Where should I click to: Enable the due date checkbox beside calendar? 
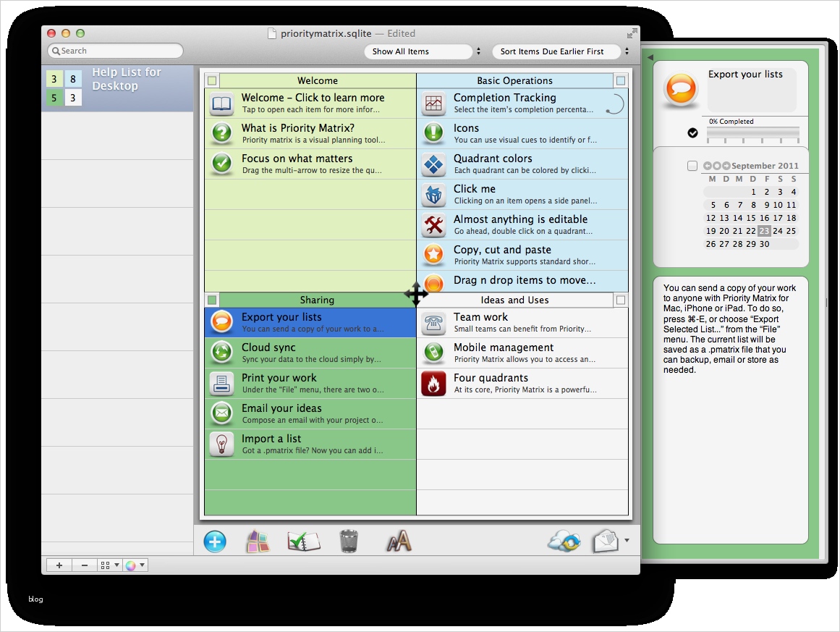pos(692,167)
